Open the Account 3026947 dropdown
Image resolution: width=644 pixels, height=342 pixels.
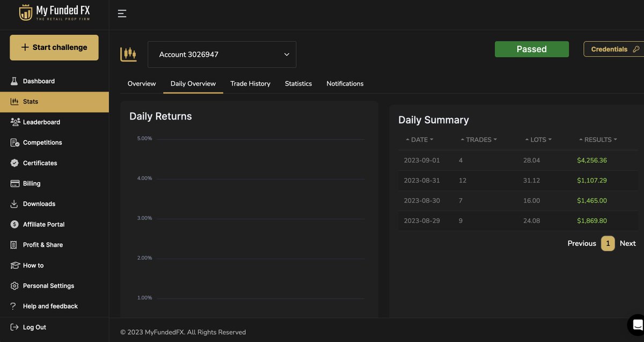[x=222, y=54]
